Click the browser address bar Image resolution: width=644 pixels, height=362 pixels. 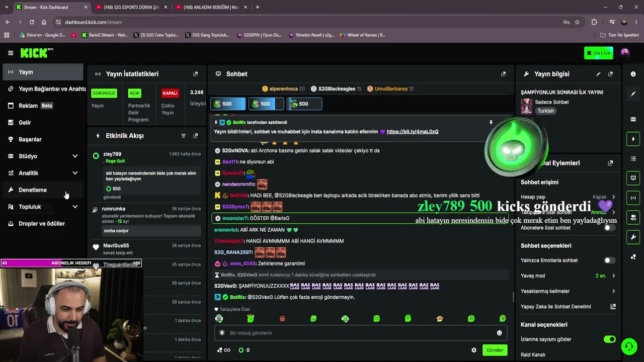click(309, 22)
